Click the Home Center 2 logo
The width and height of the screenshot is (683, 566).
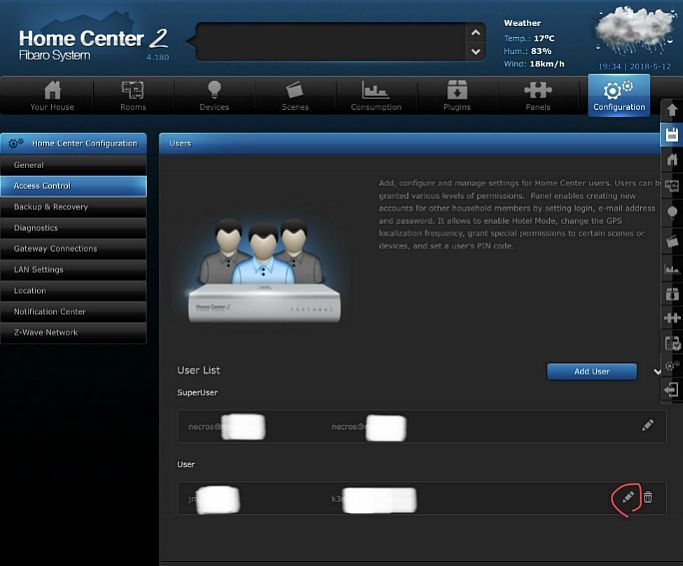(93, 44)
